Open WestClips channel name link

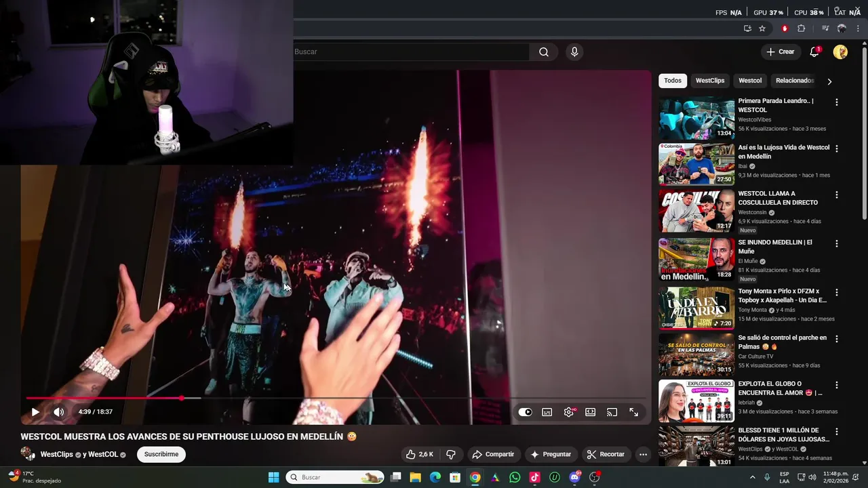click(x=56, y=455)
